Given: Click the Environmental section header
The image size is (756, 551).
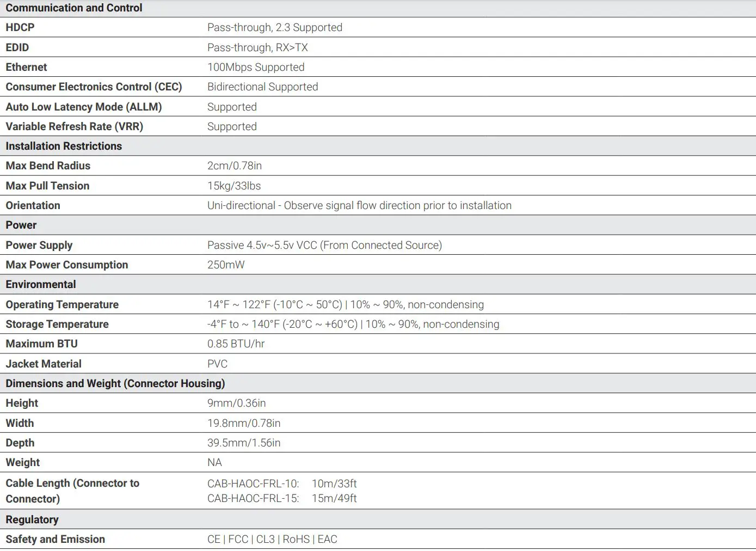Looking at the screenshot, I should click(x=41, y=284).
